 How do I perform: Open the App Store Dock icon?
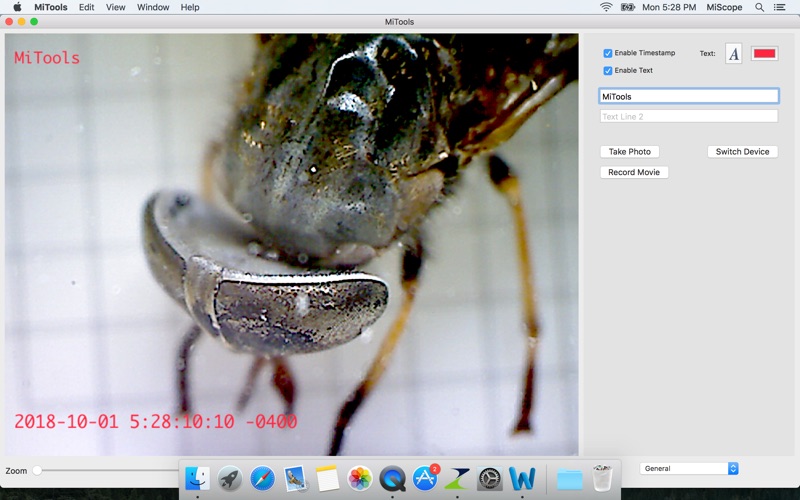425,479
